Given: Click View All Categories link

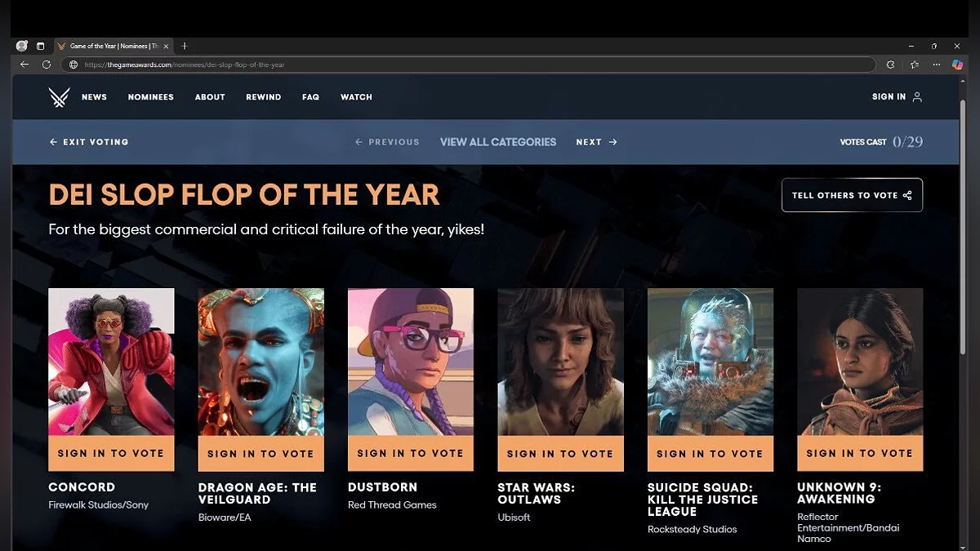Looking at the screenshot, I should 497,142.
